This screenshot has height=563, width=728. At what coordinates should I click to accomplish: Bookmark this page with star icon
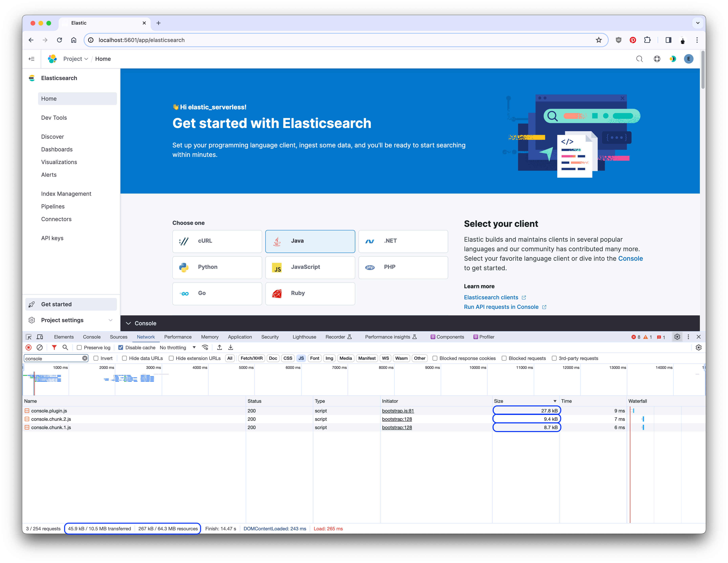599,40
